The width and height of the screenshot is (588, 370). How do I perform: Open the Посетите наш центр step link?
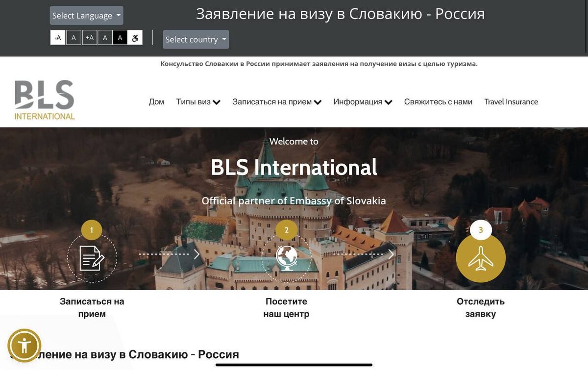[x=287, y=308]
